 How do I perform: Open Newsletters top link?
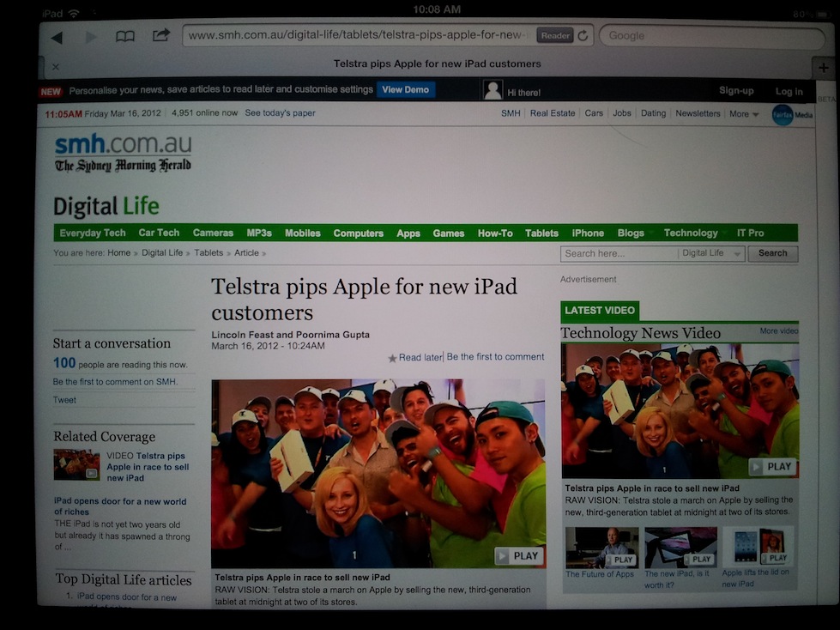click(x=698, y=113)
